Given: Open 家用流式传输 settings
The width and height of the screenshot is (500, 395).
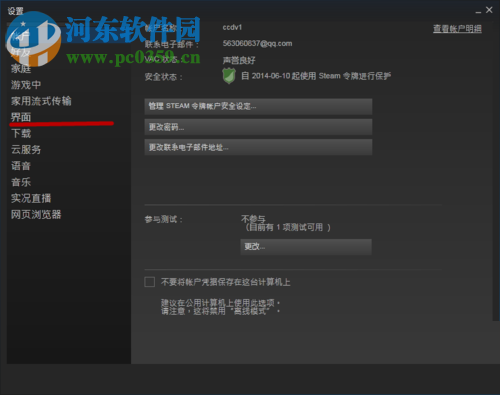Looking at the screenshot, I should coord(41,101).
